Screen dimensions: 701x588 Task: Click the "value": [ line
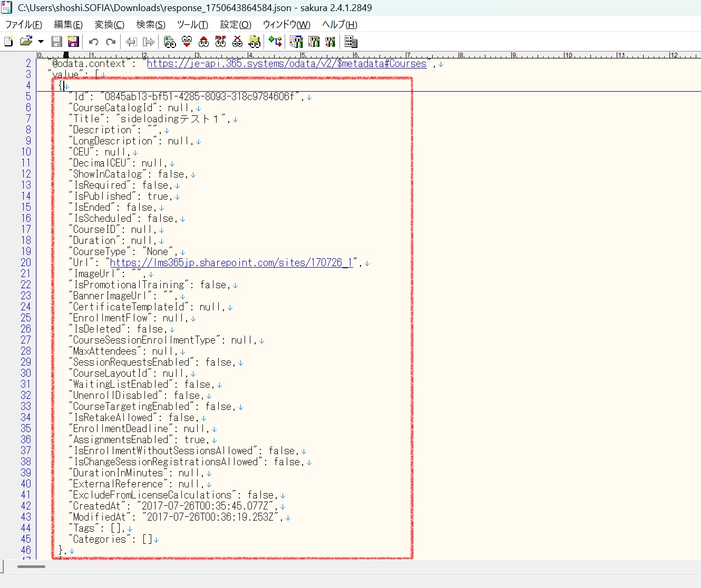click(73, 74)
